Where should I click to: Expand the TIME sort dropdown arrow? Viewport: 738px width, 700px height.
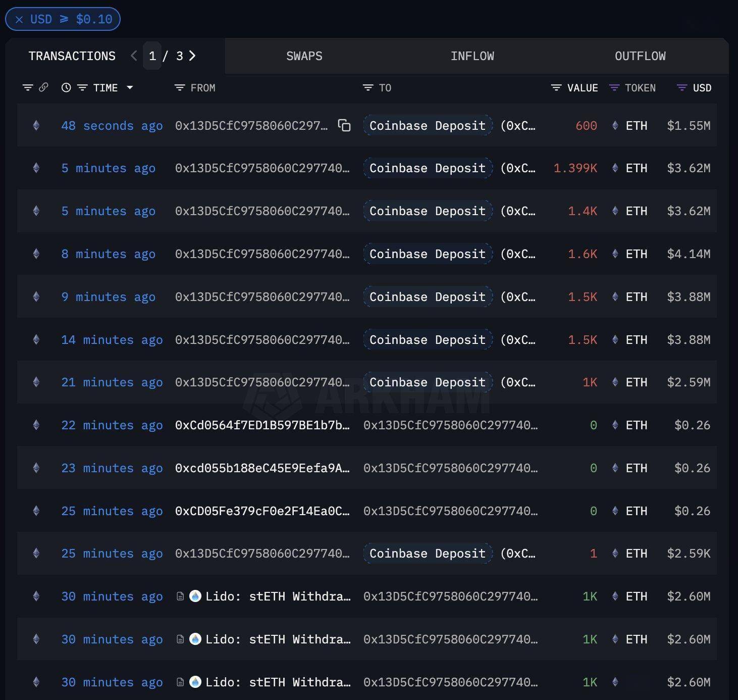coord(130,88)
